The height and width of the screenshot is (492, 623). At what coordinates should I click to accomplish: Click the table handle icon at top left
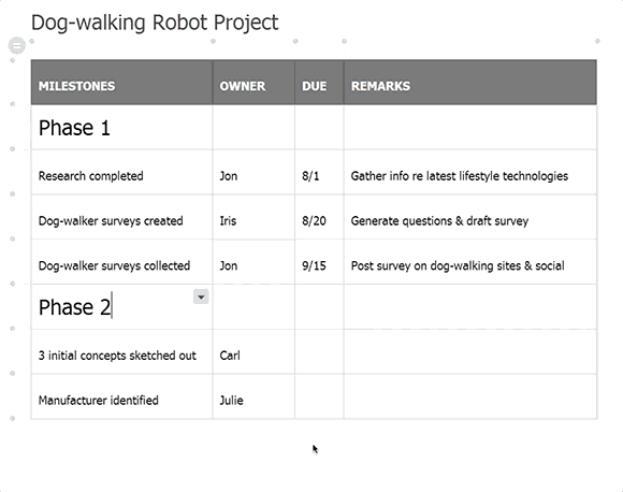click(17, 45)
